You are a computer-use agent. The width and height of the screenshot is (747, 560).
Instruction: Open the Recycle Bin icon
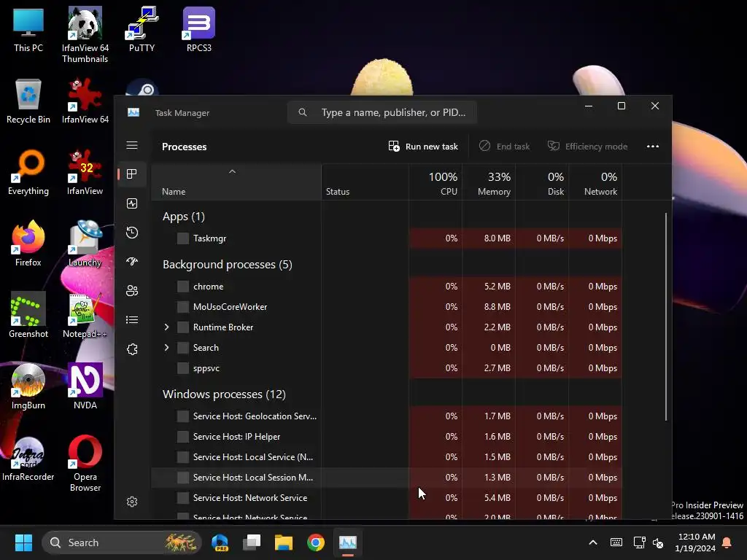[x=28, y=101]
